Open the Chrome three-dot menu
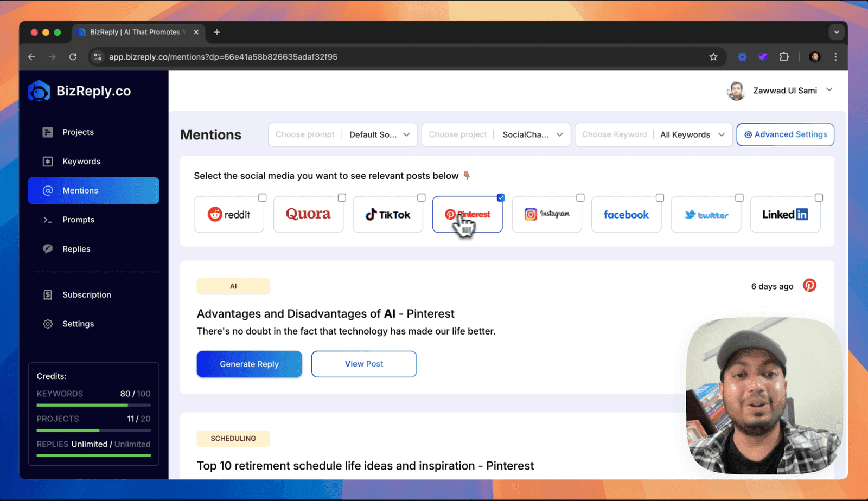Viewport: 868px width, 501px height. (x=835, y=57)
